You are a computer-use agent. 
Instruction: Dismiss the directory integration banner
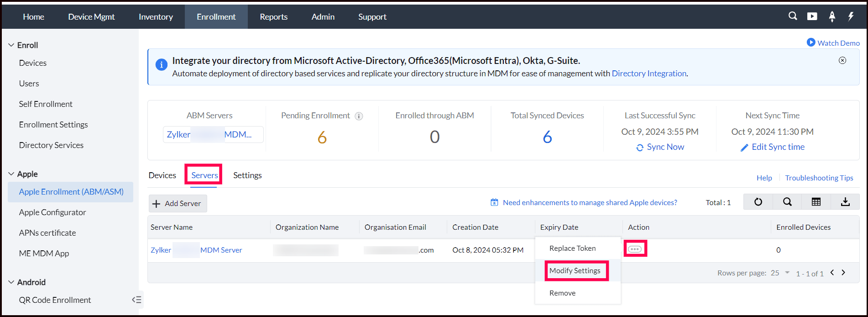(842, 60)
